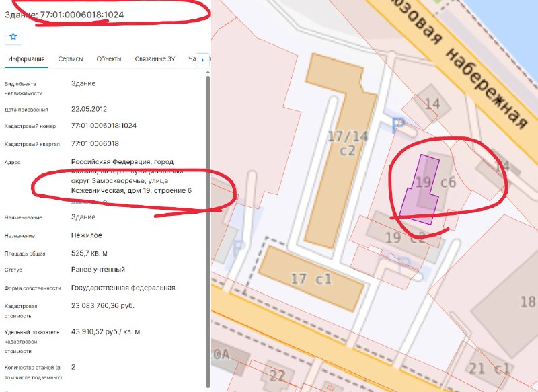
Task: Switch to the Сервисы tab
Action: [71, 59]
